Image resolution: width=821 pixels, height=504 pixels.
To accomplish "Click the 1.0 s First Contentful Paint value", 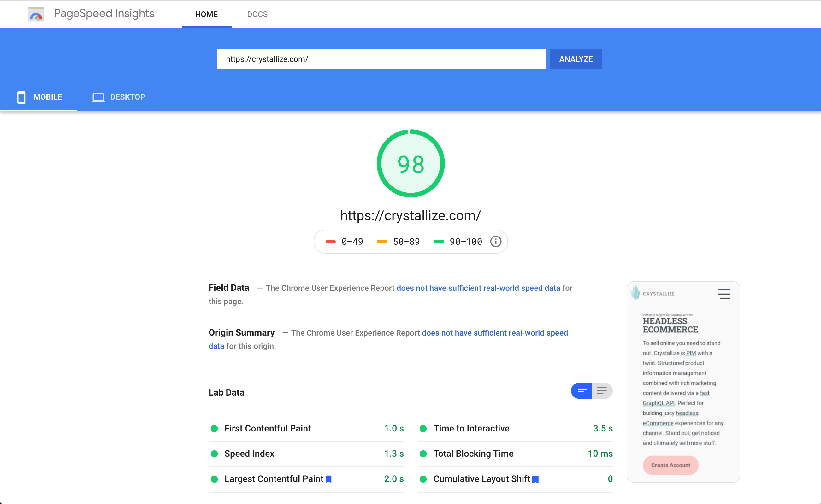I will coord(394,429).
